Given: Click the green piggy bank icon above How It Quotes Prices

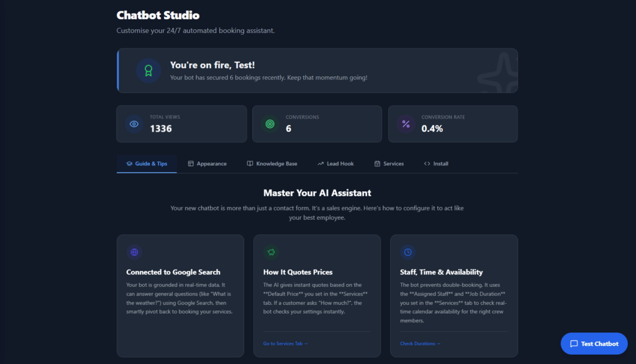Looking at the screenshot, I should click(x=271, y=252).
